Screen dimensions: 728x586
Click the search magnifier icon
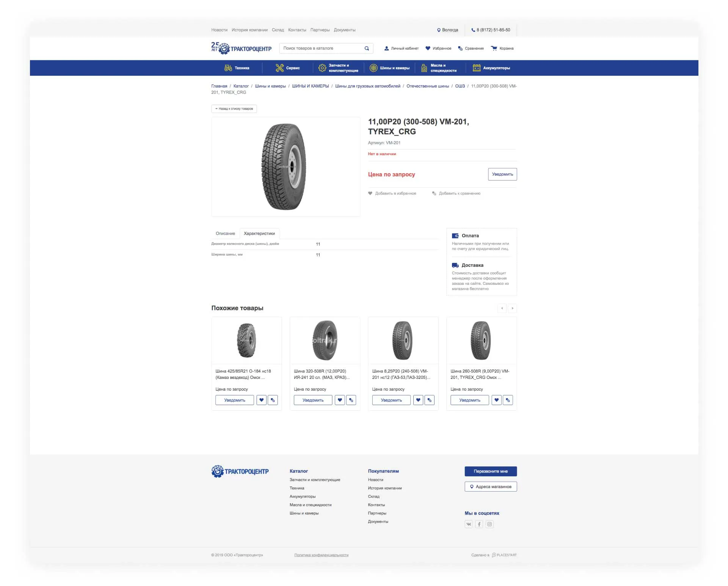tap(367, 49)
